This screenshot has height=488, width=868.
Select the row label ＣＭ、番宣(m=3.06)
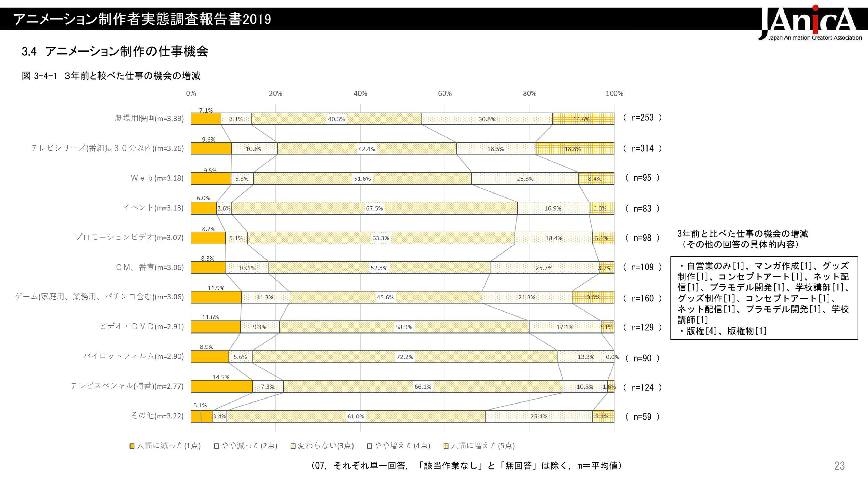point(150,267)
